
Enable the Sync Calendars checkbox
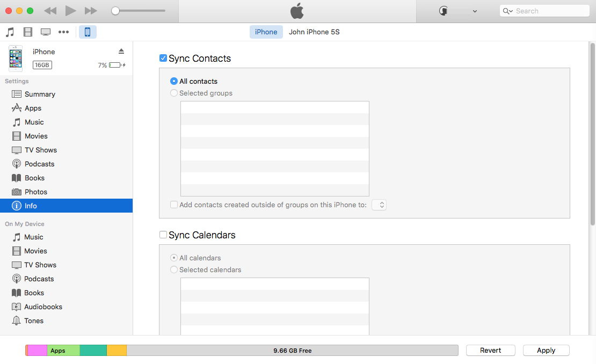[163, 235]
